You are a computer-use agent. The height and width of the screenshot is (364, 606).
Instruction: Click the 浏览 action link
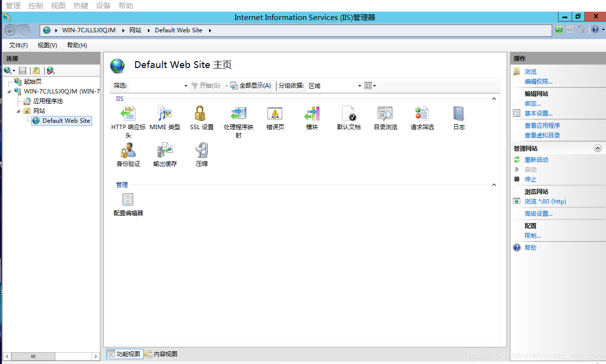point(531,72)
